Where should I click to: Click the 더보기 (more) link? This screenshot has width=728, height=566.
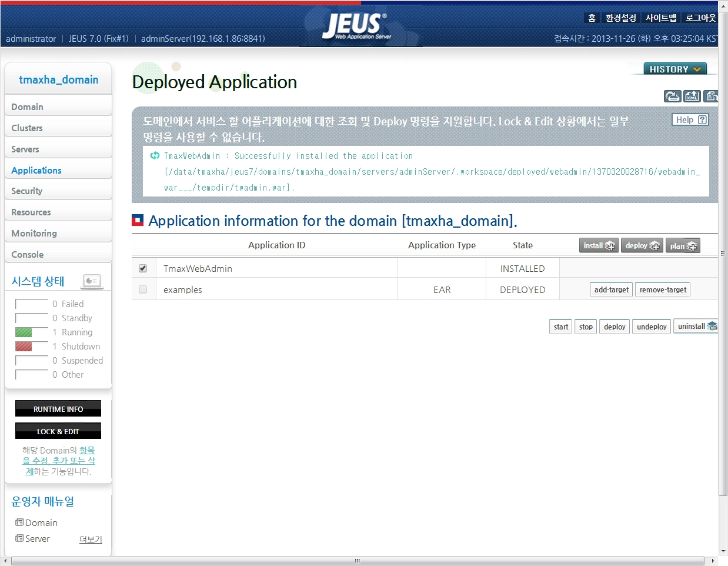(x=91, y=540)
